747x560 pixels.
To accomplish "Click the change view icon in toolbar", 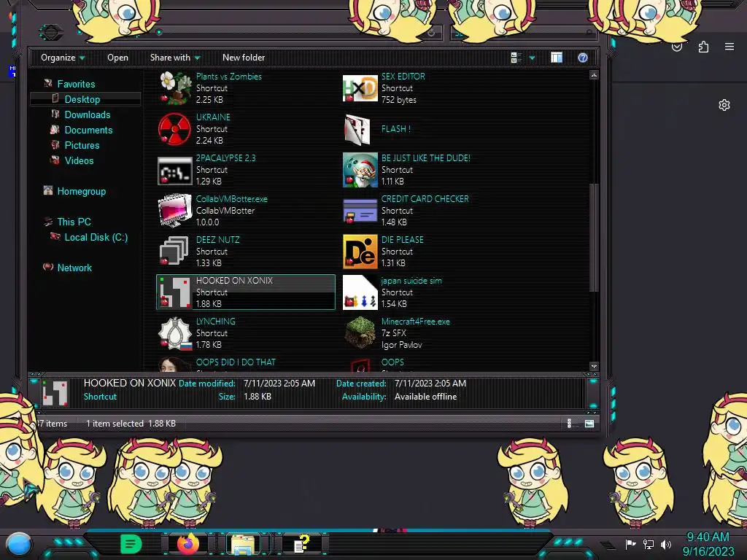I will point(516,58).
